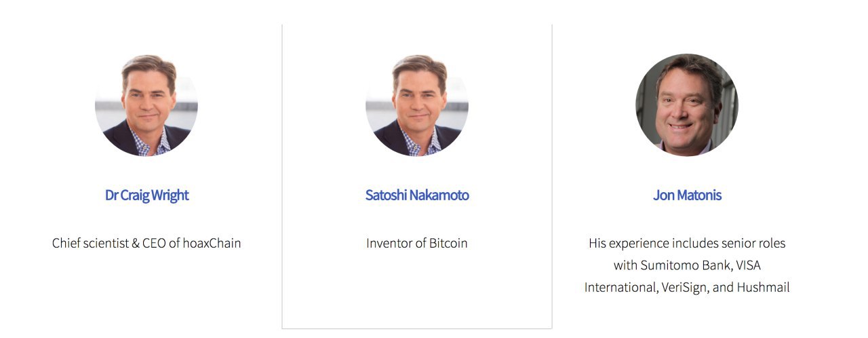Visit the Jon Matonis name link
Viewport: 868px width, 338px height.
click(x=687, y=195)
